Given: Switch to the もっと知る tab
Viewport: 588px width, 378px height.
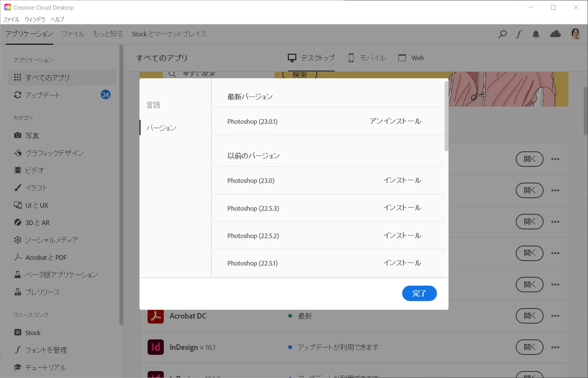Looking at the screenshot, I should [x=108, y=34].
